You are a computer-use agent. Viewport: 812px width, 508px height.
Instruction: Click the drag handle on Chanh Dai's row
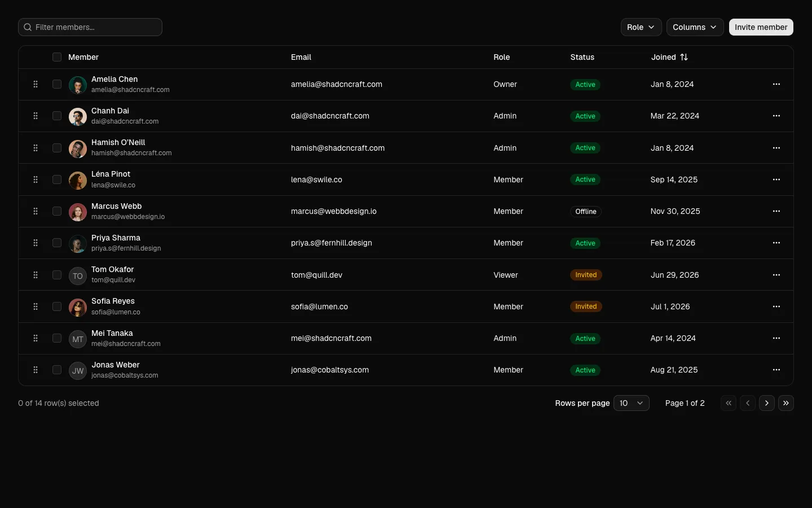click(x=36, y=116)
